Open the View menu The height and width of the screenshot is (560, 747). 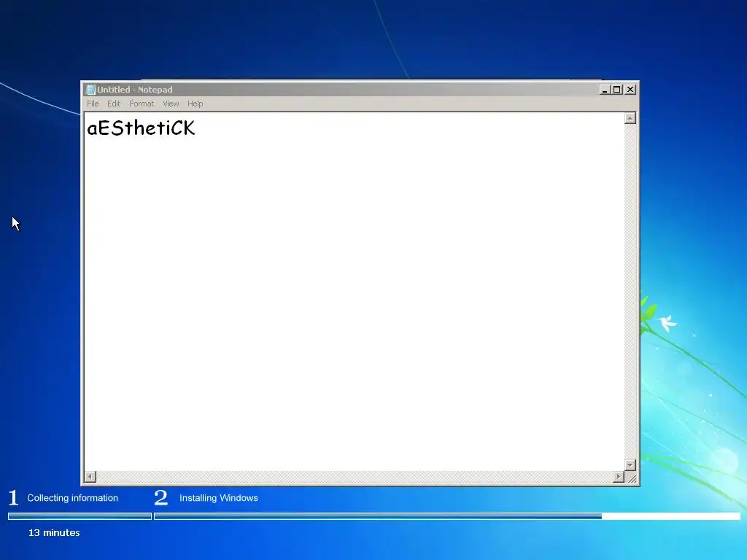[x=171, y=104]
